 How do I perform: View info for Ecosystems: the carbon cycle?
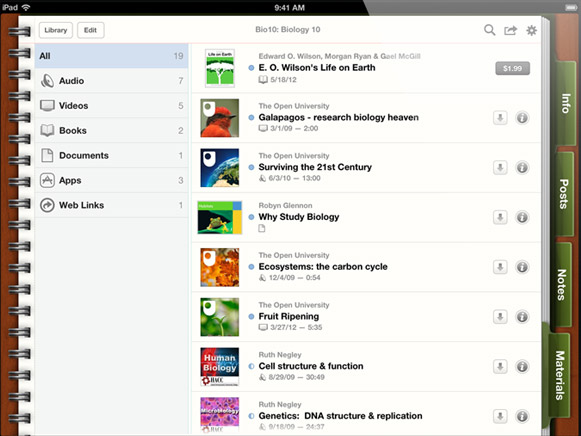[522, 267]
